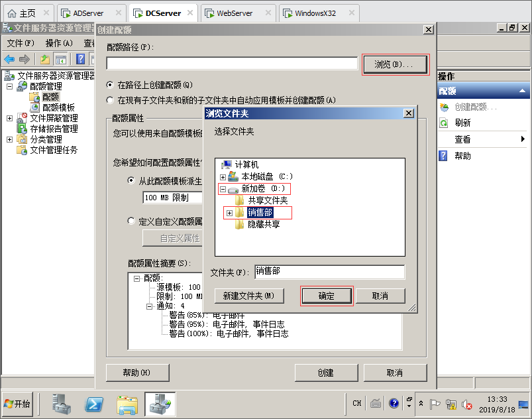This screenshot has height=419, width=532.
Task: Select 定义自定义配额属性 radio option
Action: coord(131,221)
